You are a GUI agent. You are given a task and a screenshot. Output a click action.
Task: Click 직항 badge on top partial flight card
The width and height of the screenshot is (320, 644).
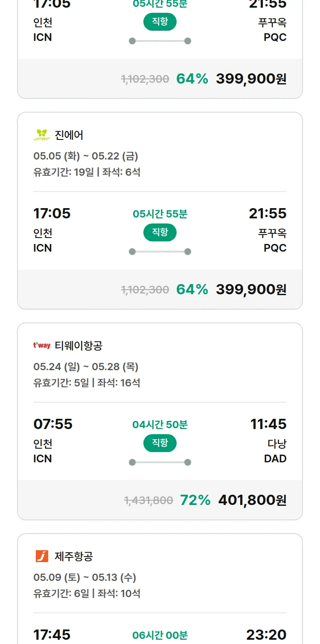point(160,22)
